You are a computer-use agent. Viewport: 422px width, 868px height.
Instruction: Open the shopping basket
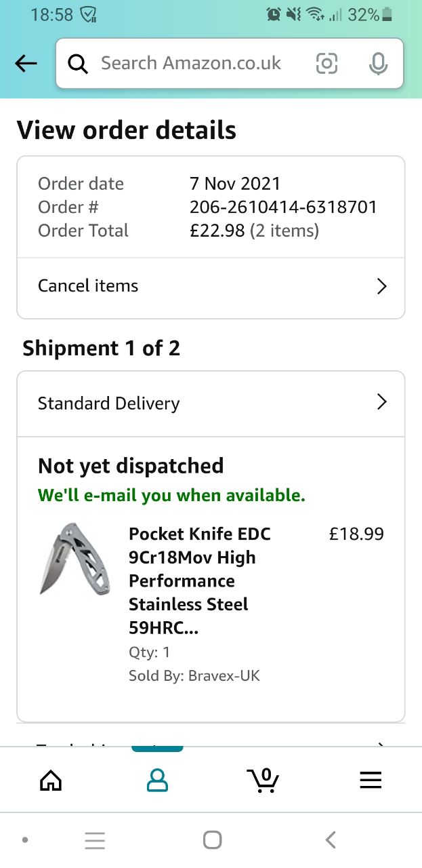tap(263, 781)
